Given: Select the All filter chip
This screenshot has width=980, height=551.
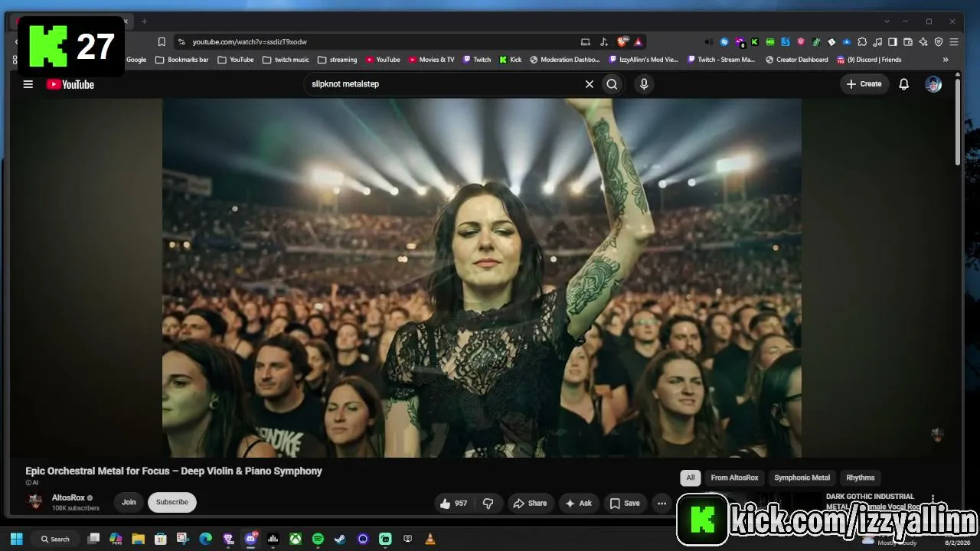Looking at the screenshot, I should (691, 478).
